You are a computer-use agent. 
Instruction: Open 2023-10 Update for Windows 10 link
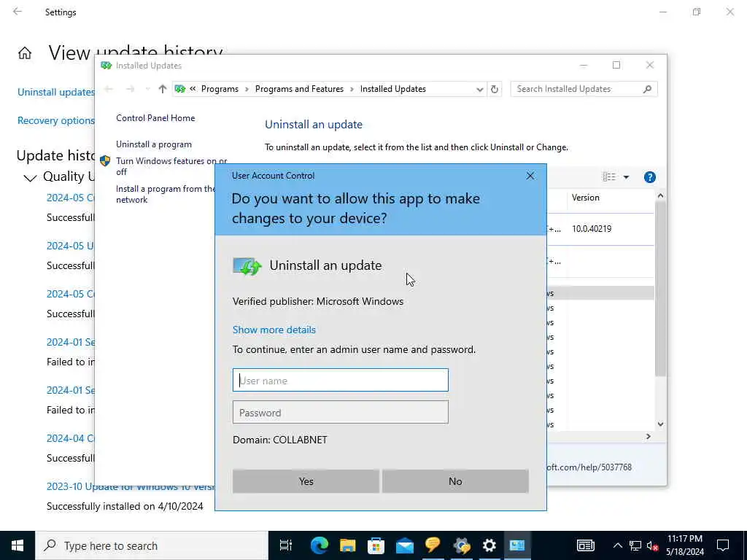[131, 486]
